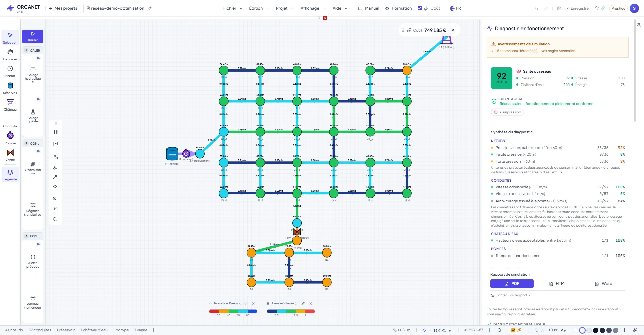Click the crosshair center icon
The width and height of the screenshot is (644, 335).
pyautogui.click(x=55, y=187)
